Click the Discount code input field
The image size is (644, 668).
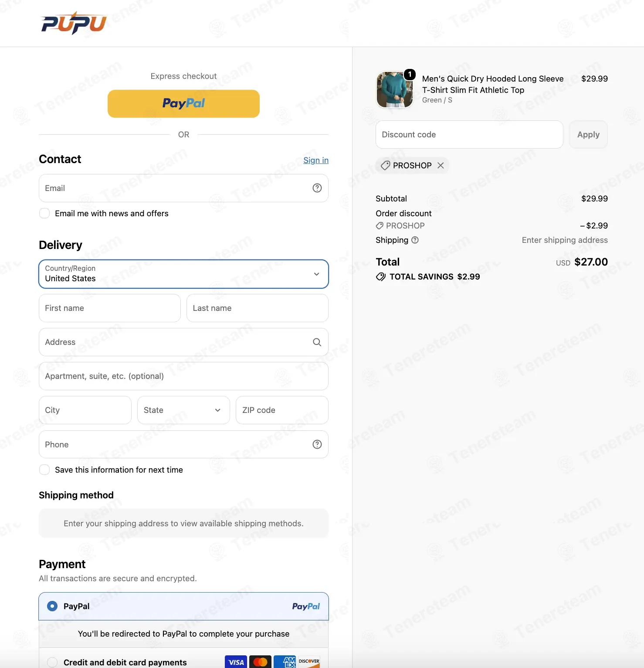coord(469,134)
